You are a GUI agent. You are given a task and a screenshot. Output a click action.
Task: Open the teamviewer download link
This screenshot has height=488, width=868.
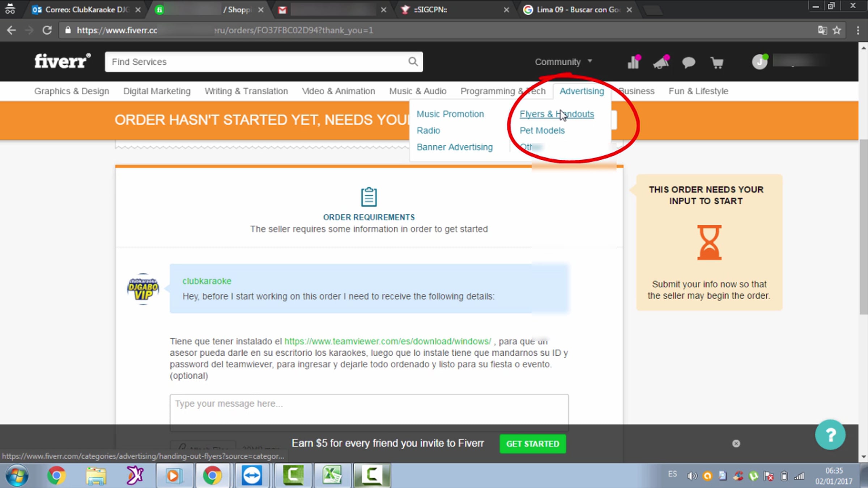(x=387, y=341)
